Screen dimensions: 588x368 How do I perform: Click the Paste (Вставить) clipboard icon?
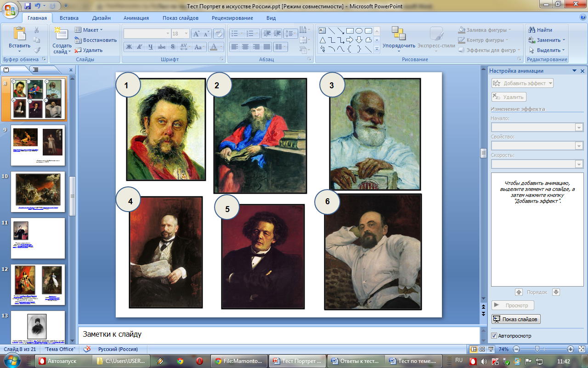pyautogui.click(x=19, y=34)
